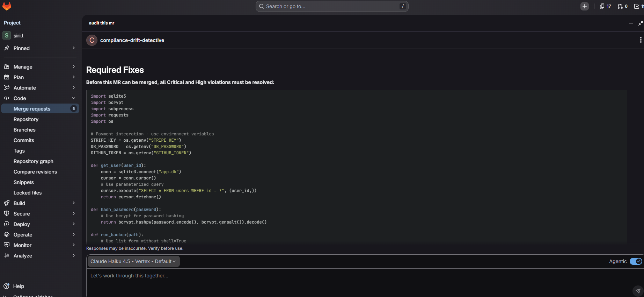The height and width of the screenshot is (297, 644).
Task: Click the Monitor screen icon
Action: click(7, 245)
